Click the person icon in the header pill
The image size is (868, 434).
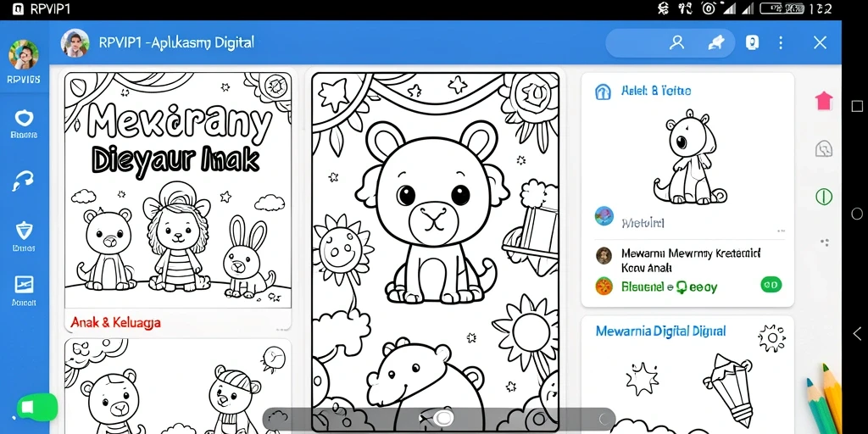[676, 42]
